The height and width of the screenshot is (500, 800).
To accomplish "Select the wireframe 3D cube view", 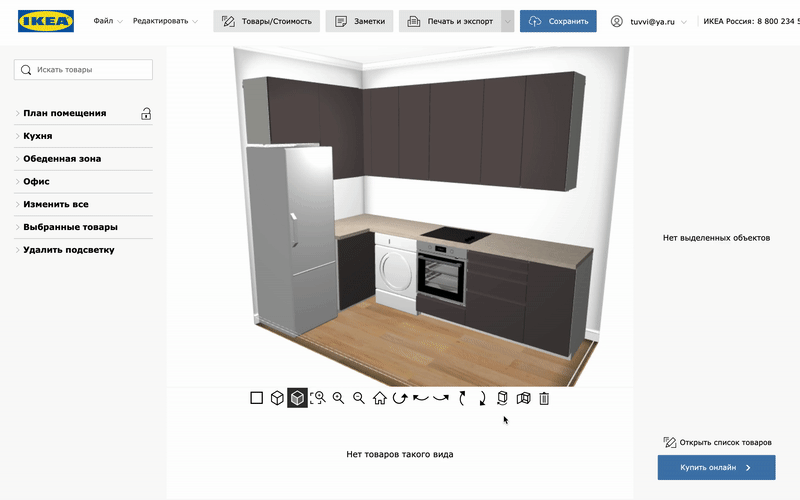I will point(277,398).
